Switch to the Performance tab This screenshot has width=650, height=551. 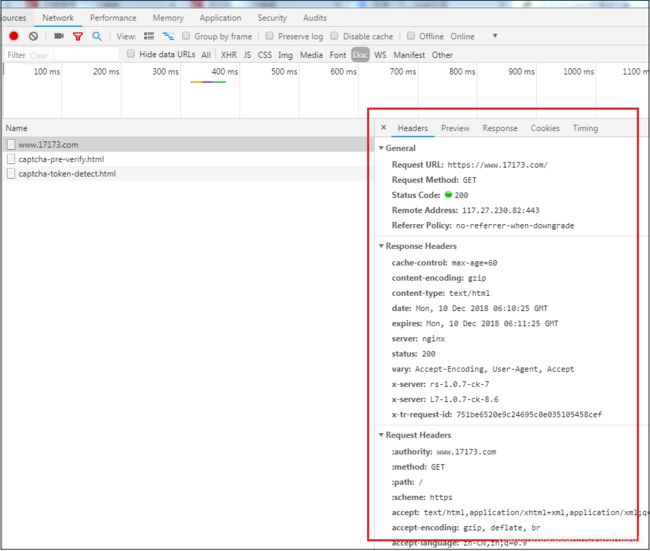[x=113, y=18]
